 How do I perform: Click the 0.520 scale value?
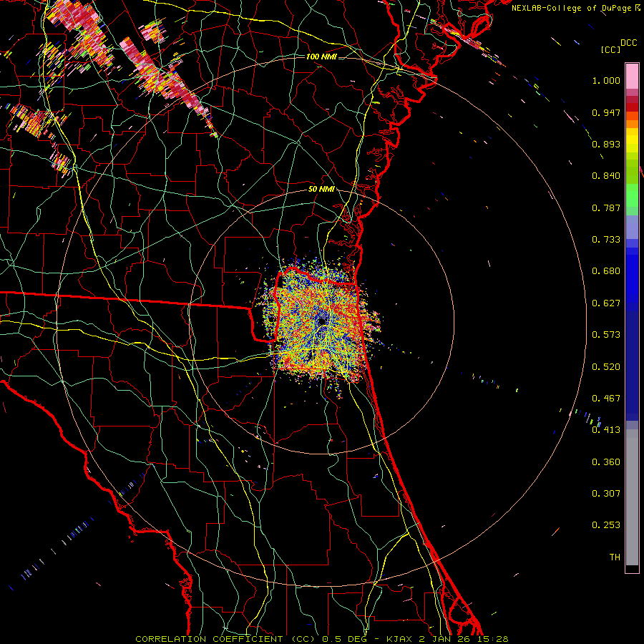(606, 367)
